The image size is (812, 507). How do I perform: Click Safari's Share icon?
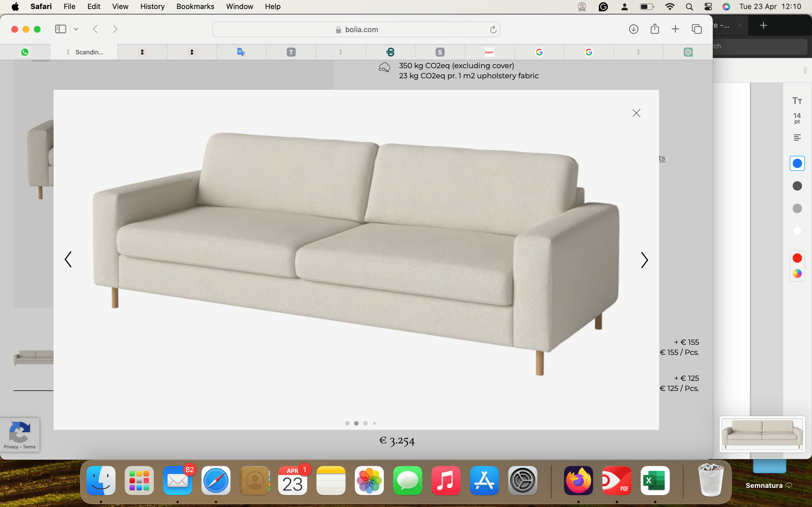655,29
